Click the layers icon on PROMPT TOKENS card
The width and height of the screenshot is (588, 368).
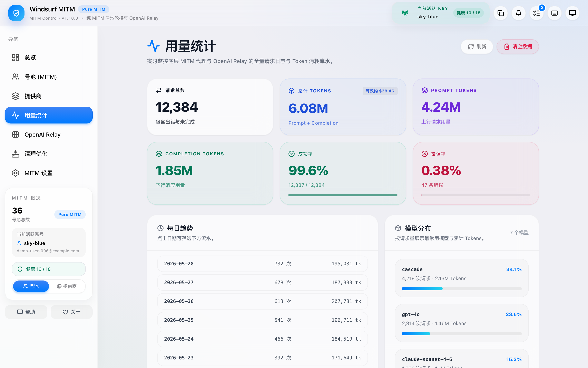click(424, 91)
